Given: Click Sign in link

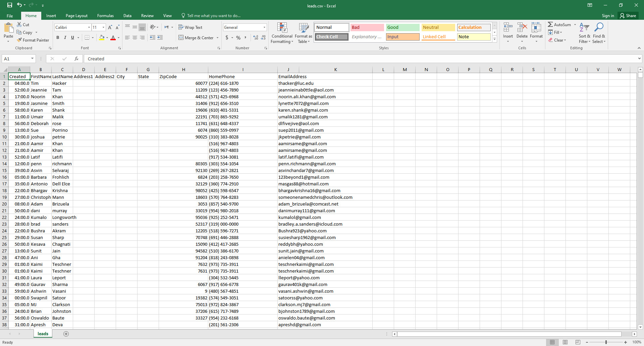Looking at the screenshot, I should coord(608,16).
